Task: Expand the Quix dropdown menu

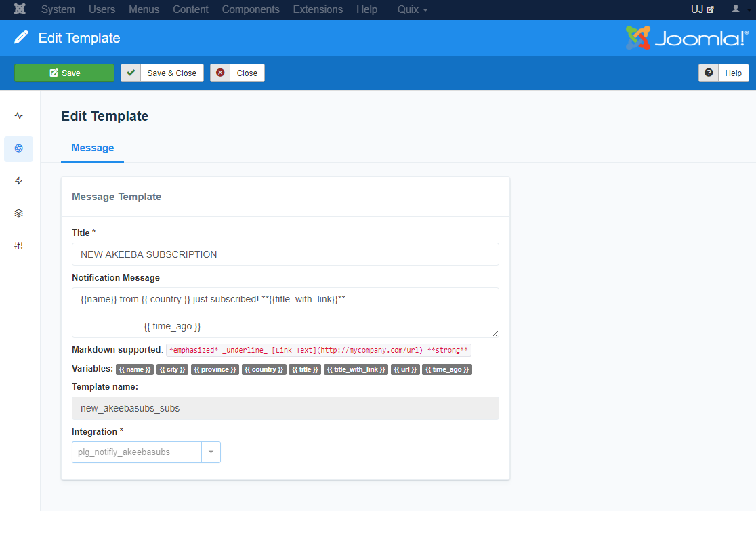Action: tap(413, 9)
